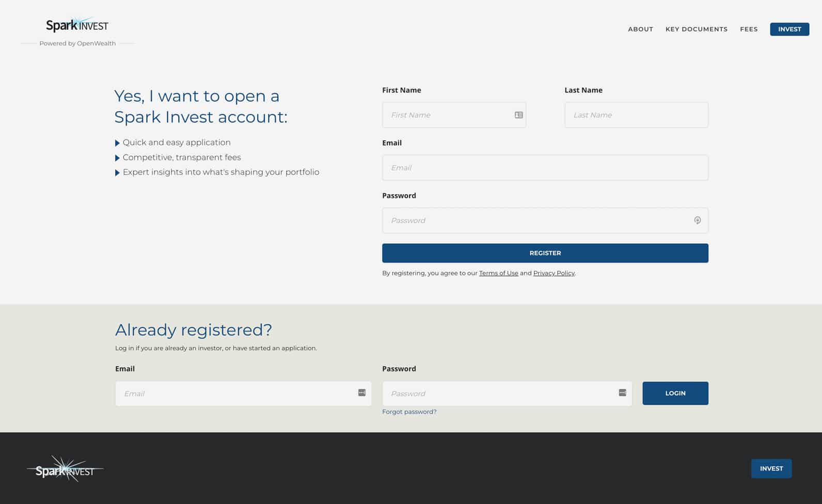The image size is (822, 504).
Task: Click 'Log in if you are already an investor' text
Action: (x=216, y=348)
